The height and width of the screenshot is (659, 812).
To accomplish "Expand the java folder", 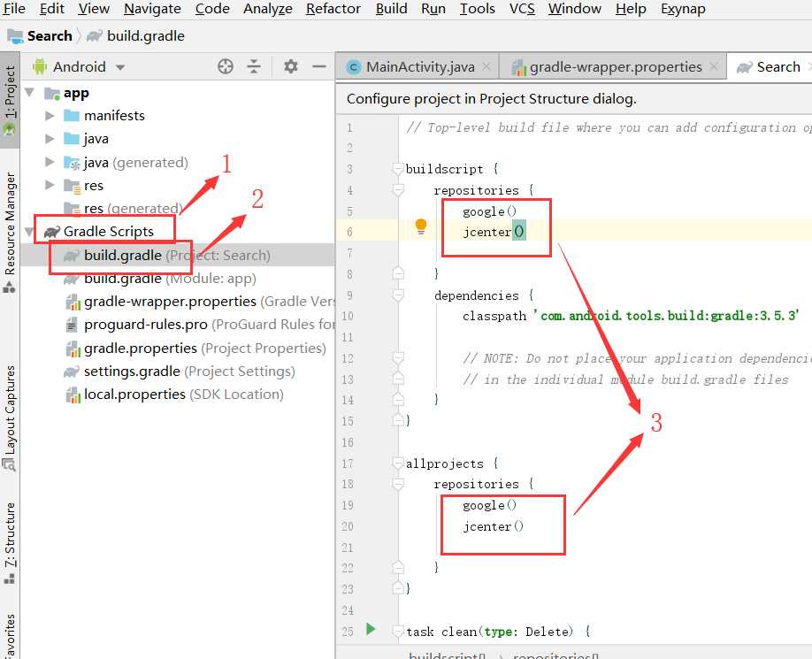I will point(50,138).
